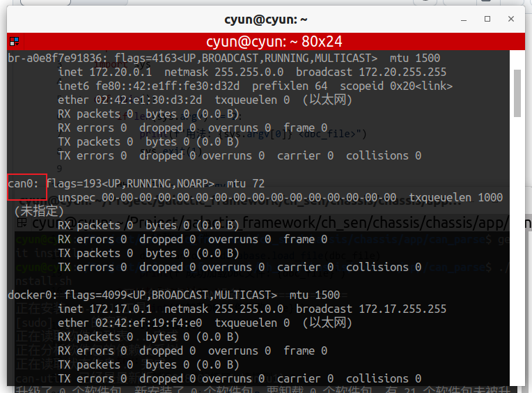Viewport: 532px width, 393px height.
Task: Click the MAC address '02:42:e1:30:d3:2d'
Action: 148,100
